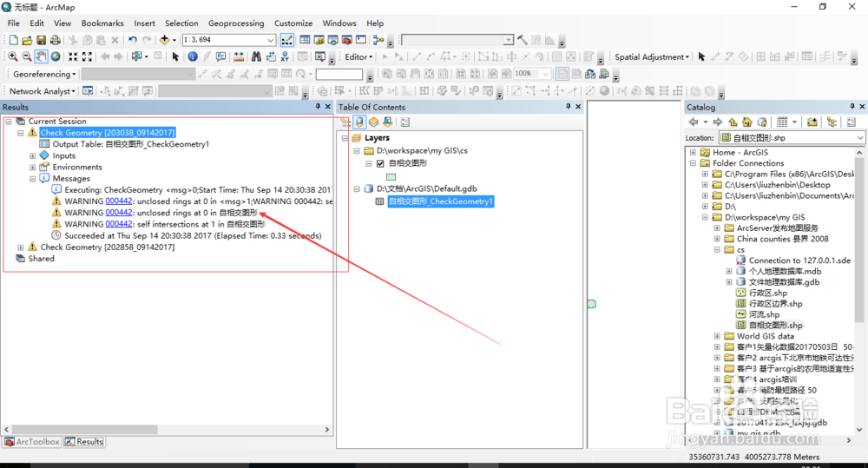Image resolution: width=868 pixels, height=468 pixels.
Task: Open 000442 link in unclosed rings at 0 in 自相交图形 row
Action: tap(119, 213)
